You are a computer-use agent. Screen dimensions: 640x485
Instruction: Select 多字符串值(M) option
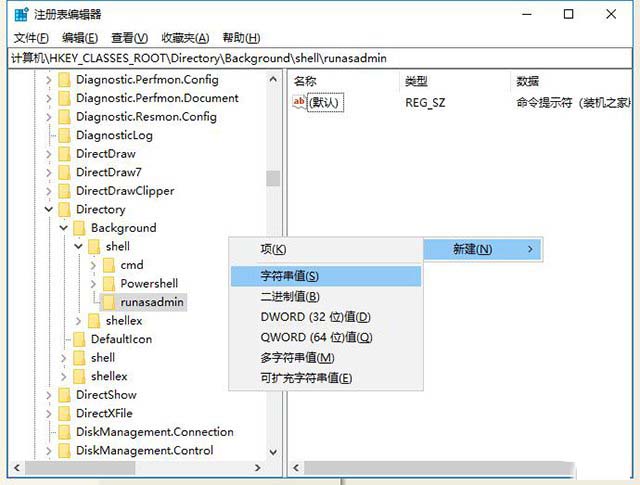[x=326, y=358]
